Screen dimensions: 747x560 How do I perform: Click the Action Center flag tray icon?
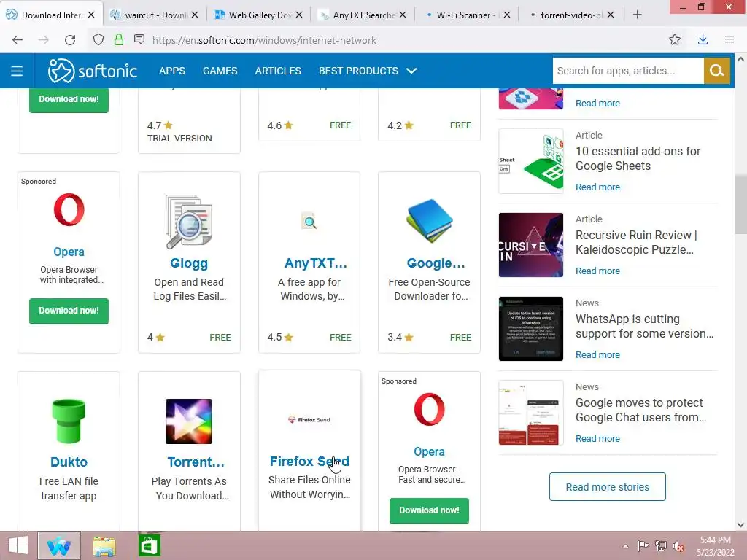pyautogui.click(x=643, y=546)
